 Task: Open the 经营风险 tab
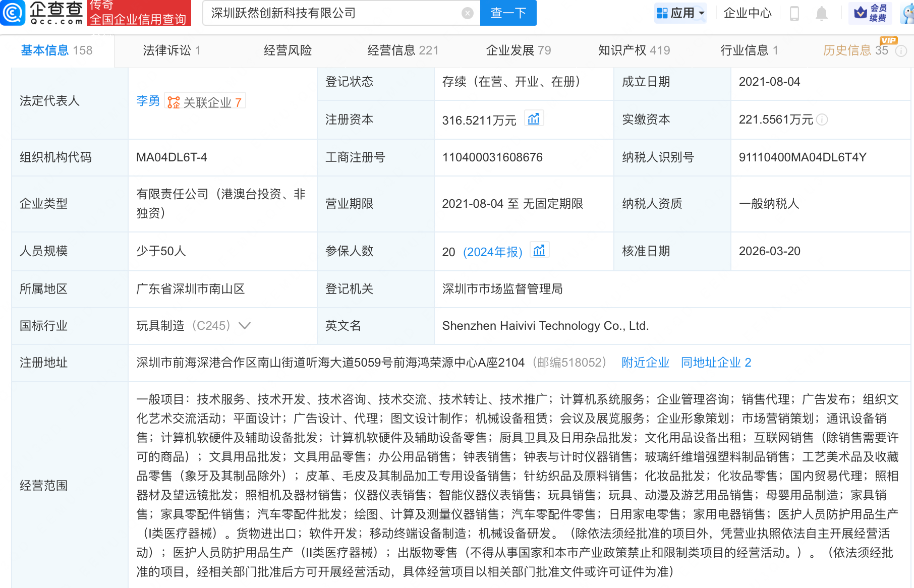pos(288,50)
